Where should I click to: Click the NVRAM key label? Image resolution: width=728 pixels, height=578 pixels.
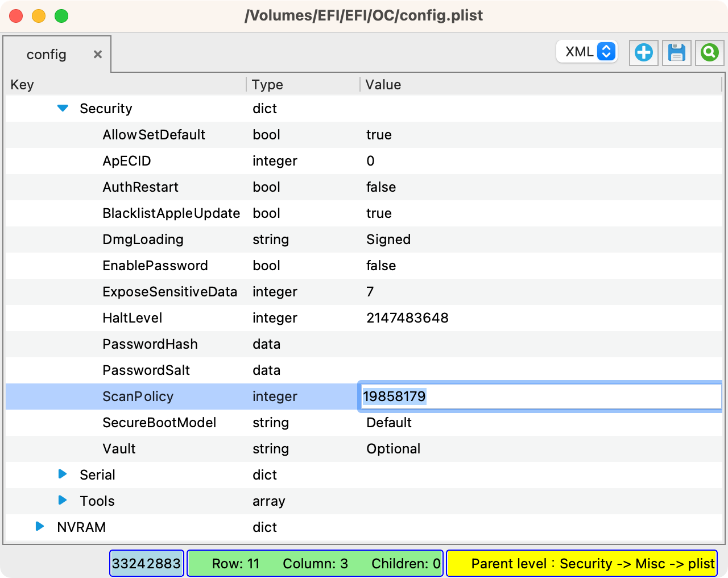click(81, 527)
